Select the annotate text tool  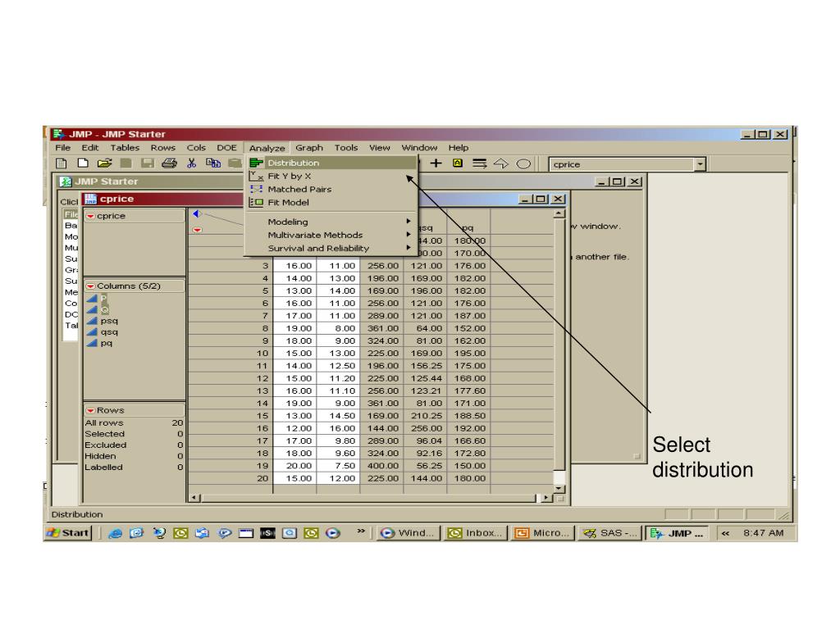458,163
